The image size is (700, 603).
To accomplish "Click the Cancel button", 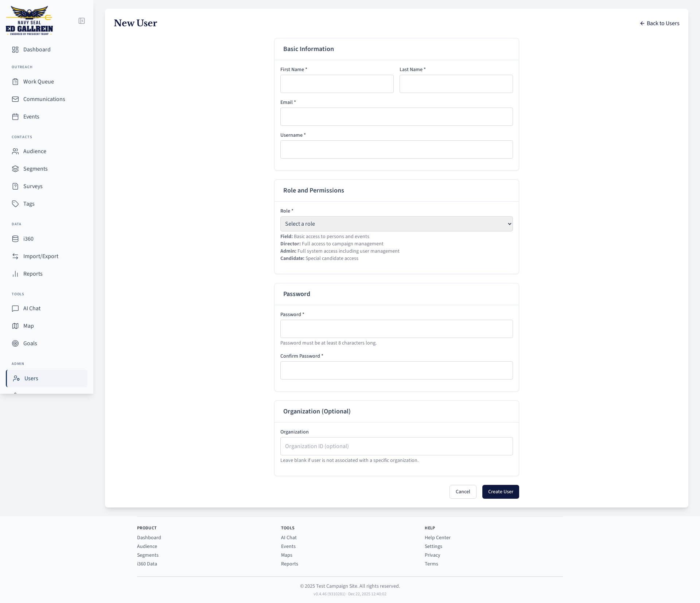I will (463, 492).
